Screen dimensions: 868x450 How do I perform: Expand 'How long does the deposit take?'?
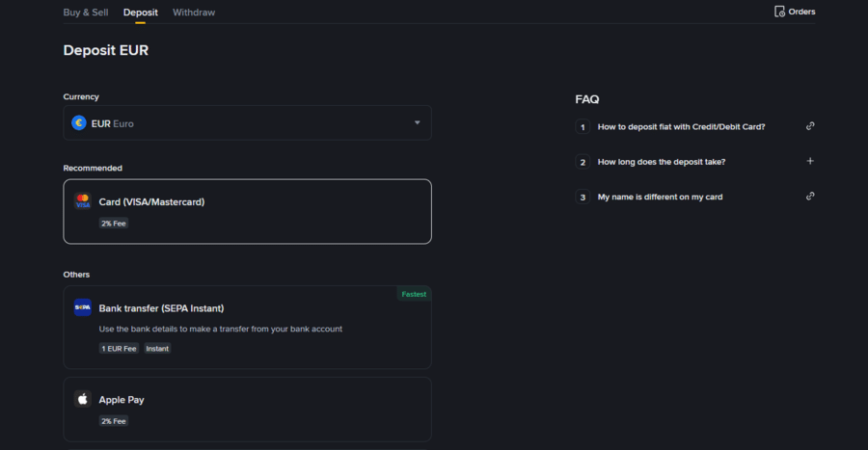click(662, 162)
